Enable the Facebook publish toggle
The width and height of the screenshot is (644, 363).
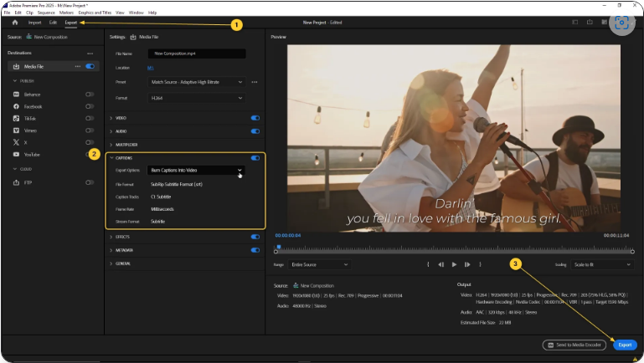pyautogui.click(x=90, y=107)
